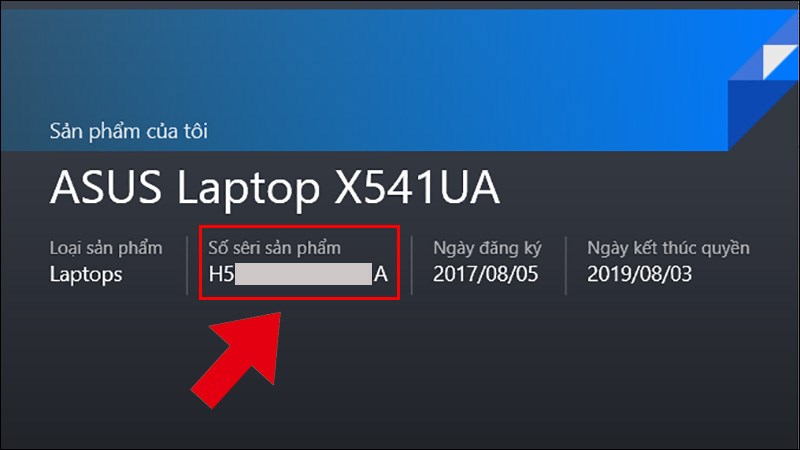This screenshot has width=800, height=450.
Task: Click the "Loại sản phẩm" label
Action: point(106,248)
